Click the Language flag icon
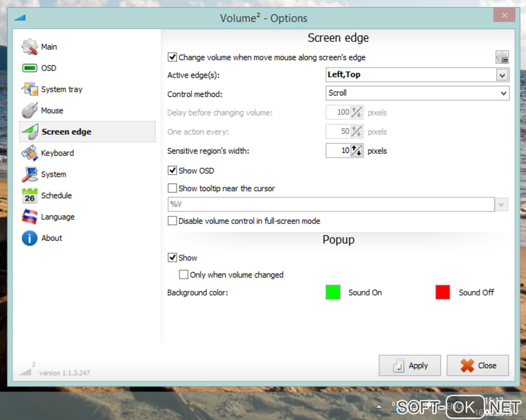 coord(29,217)
